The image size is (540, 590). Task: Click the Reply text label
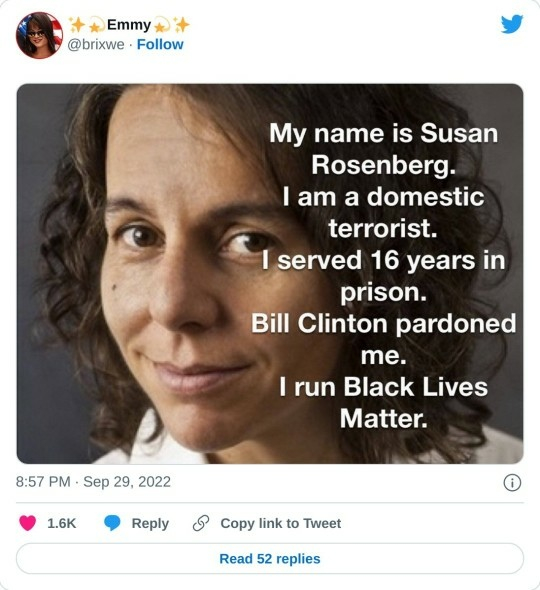150,523
